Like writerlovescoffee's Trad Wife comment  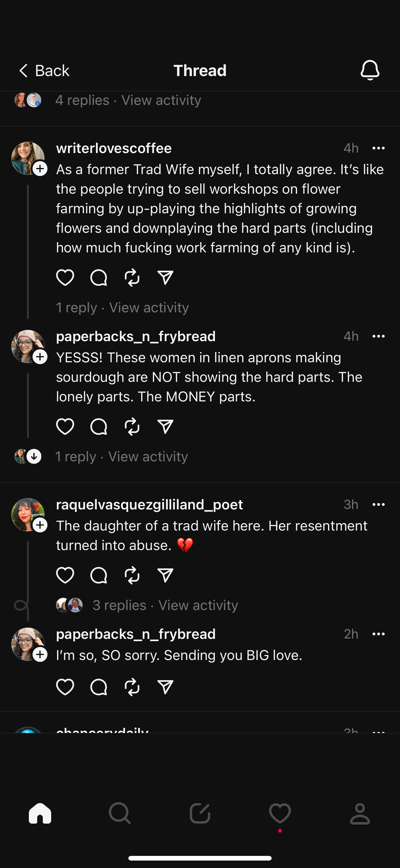tap(65, 278)
